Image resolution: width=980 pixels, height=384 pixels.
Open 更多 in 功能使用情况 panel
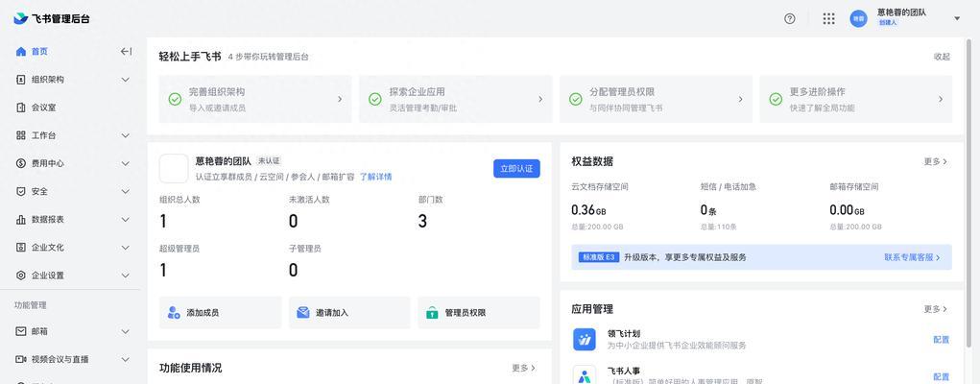[x=524, y=368]
